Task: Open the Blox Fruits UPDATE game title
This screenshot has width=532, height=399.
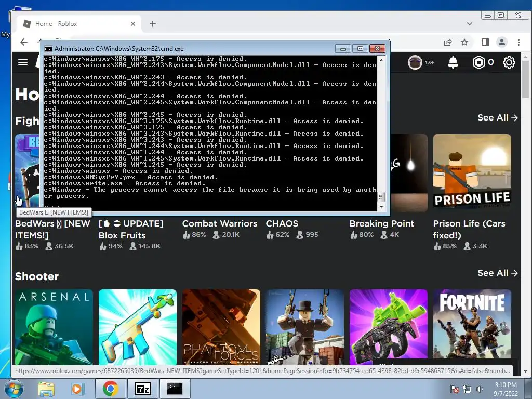Action: point(131,229)
